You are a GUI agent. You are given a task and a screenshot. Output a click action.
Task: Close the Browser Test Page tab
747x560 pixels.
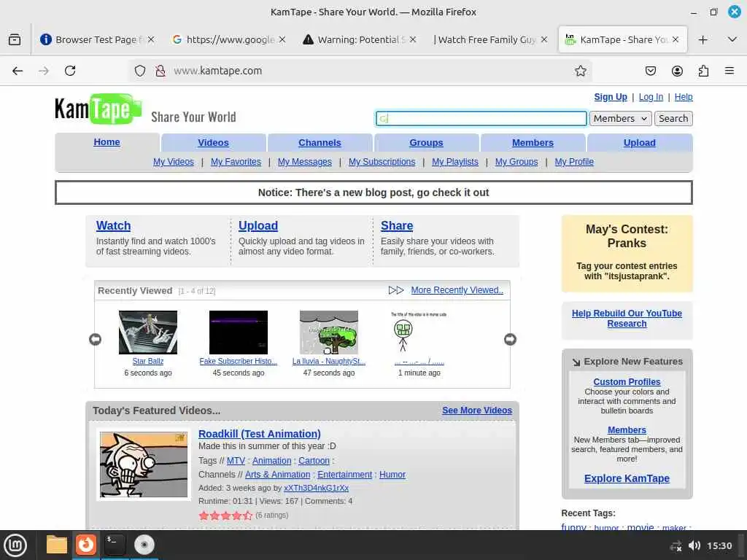click(x=151, y=39)
